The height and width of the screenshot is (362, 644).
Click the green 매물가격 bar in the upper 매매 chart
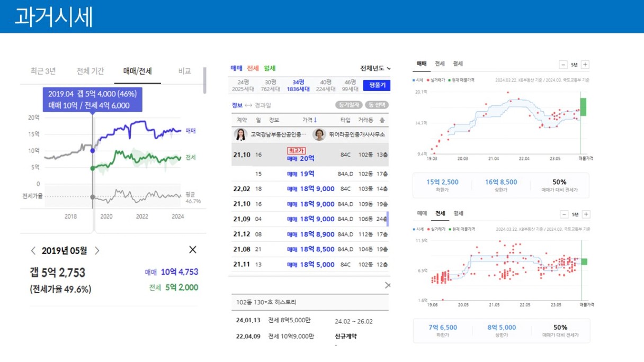[x=583, y=107]
